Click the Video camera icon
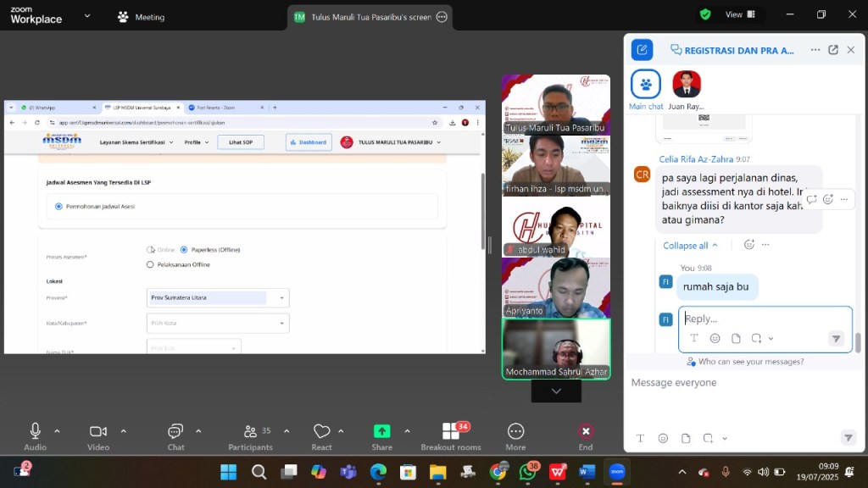This screenshot has width=868, height=488. pos(98,431)
